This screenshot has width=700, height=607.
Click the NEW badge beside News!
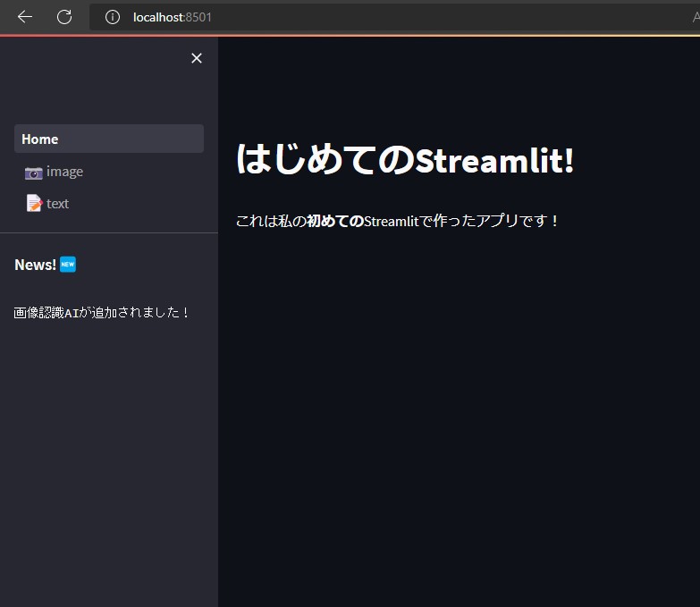click(68, 265)
